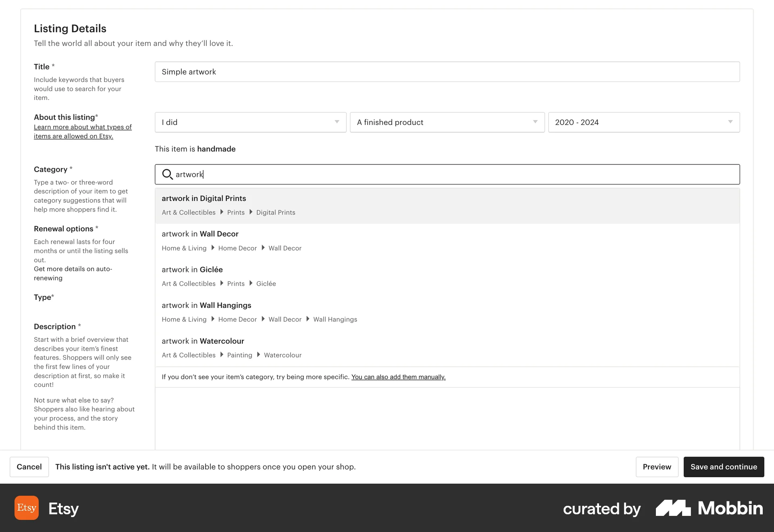The height and width of the screenshot is (532, 774).
Task: Click the chevron between Prints and Digital Prints
Action: click(252, 212)
